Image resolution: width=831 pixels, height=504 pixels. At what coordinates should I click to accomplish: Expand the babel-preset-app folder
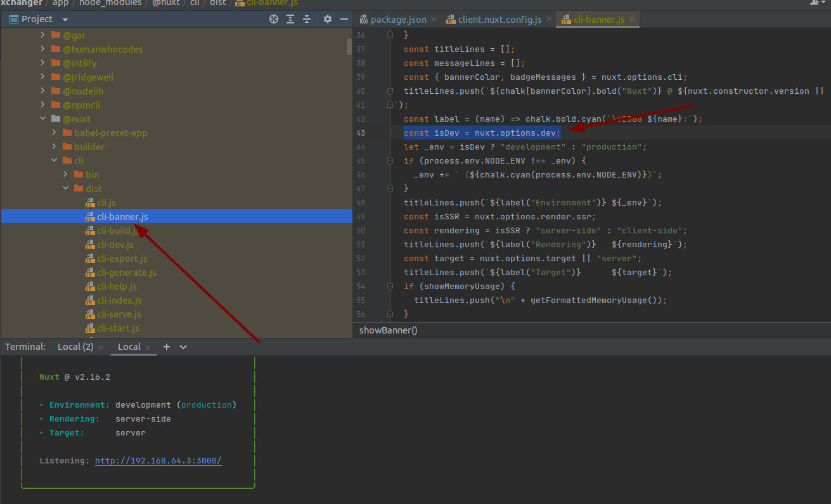(x=54, y=132)
